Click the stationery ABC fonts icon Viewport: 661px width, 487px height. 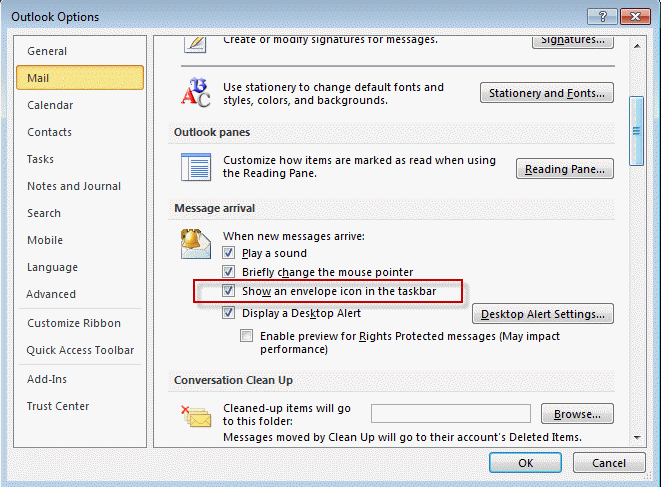[196, 92]
